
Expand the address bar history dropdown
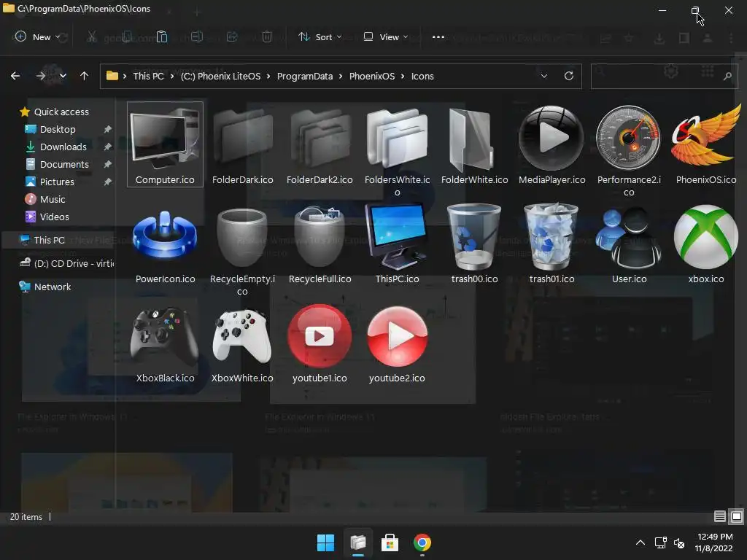click(543, 76)
